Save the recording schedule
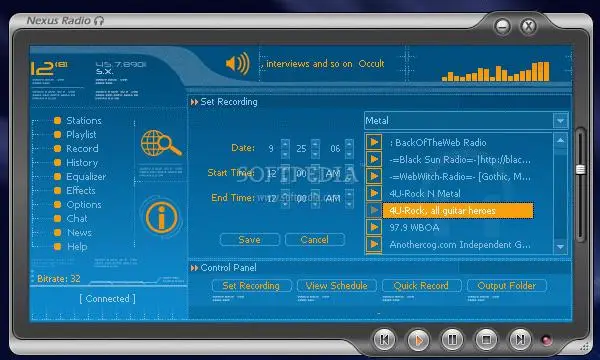600x360 pixels. (x=249, y=240)
